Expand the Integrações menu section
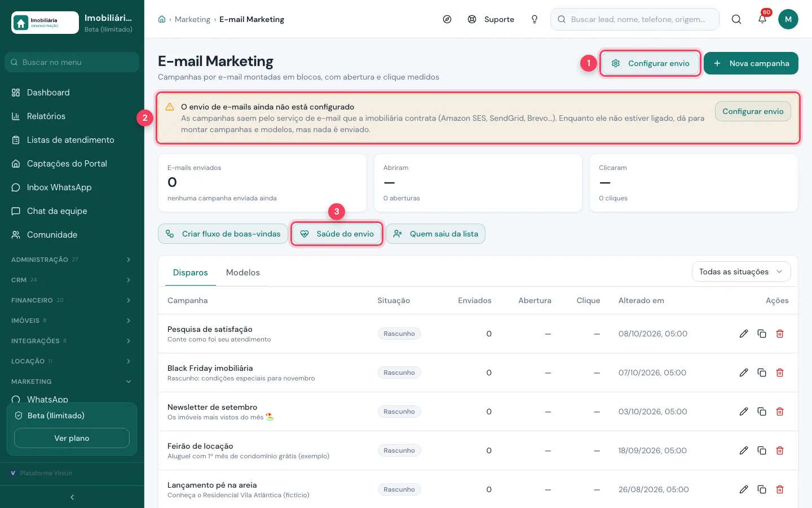 (x=72, y=341)
